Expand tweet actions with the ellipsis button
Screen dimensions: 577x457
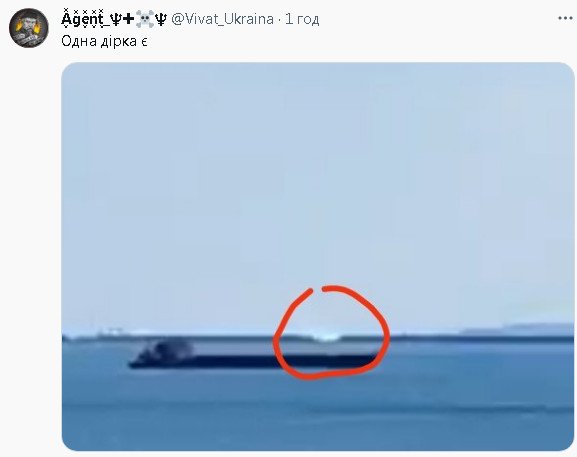pos(565,18)
